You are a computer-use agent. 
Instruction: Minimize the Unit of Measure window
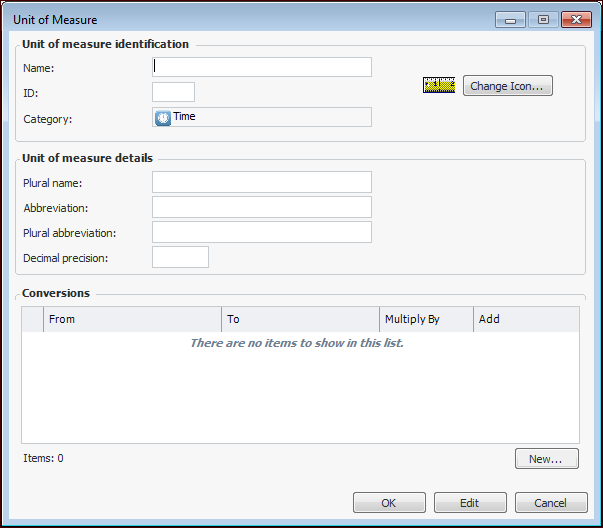(x=510, y=19)
